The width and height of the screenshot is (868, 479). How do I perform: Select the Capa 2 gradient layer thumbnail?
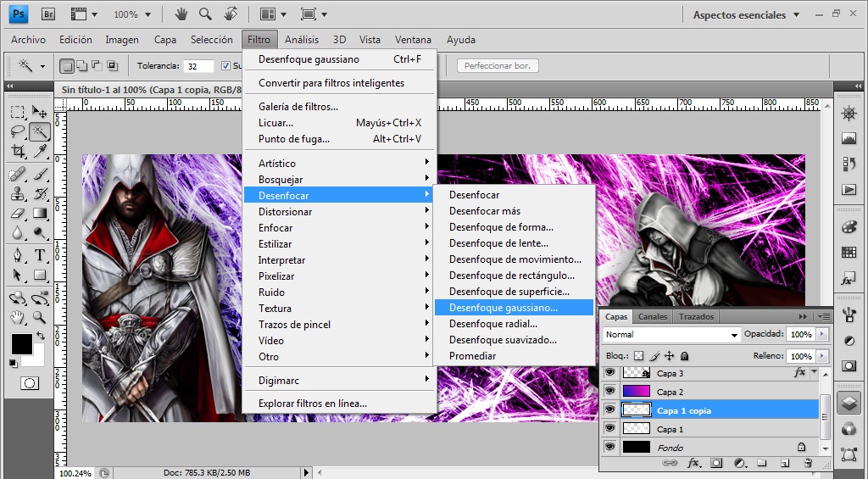coord(636,391)
